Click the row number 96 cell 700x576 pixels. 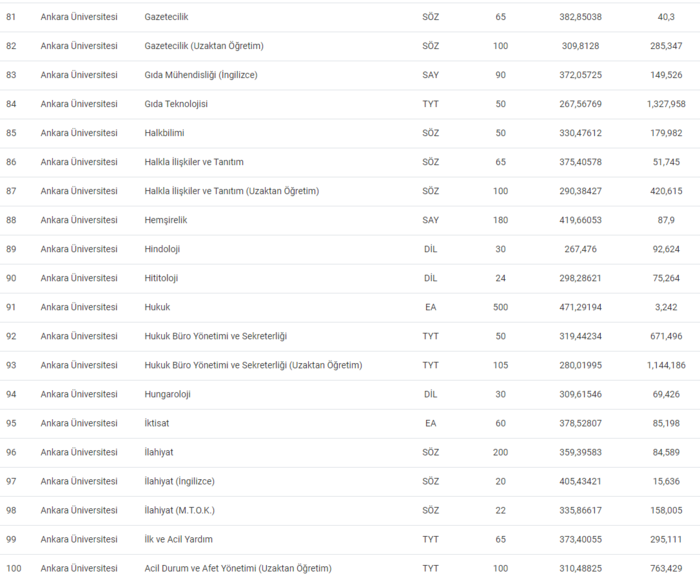coord(11,452)
